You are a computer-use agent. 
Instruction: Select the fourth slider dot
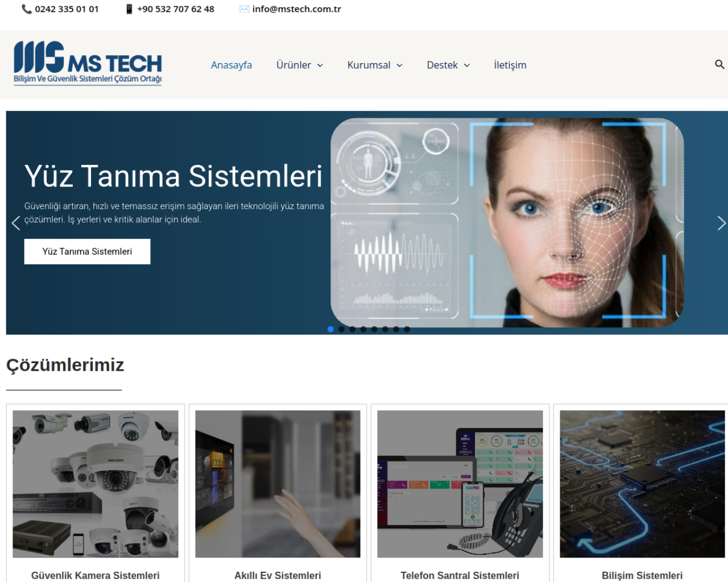[x=363, y=329]
